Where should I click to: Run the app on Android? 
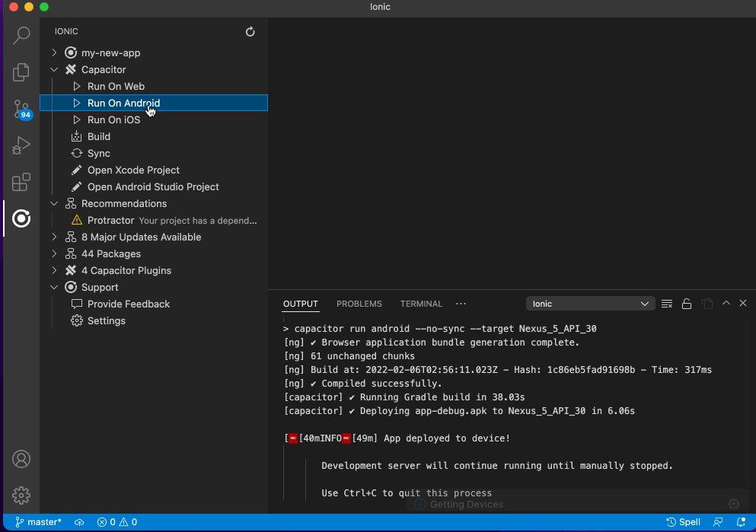click(123, 103)
